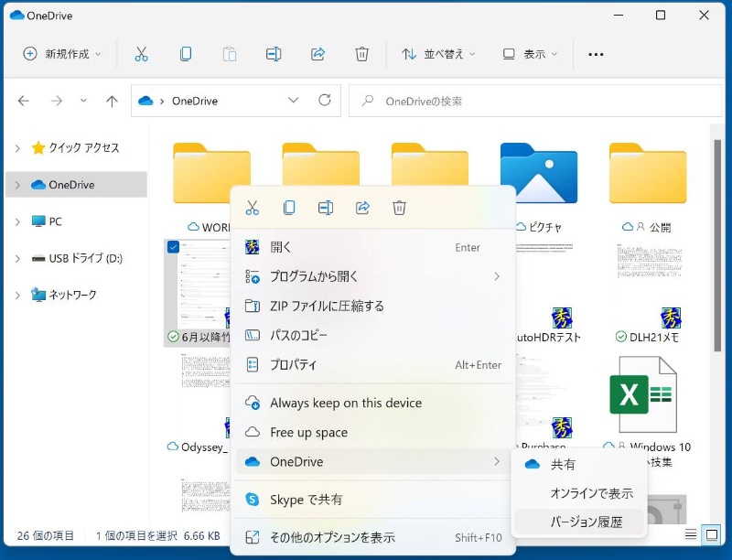Select 共有 in the OneDrive submenu

[x=579, y=464]
